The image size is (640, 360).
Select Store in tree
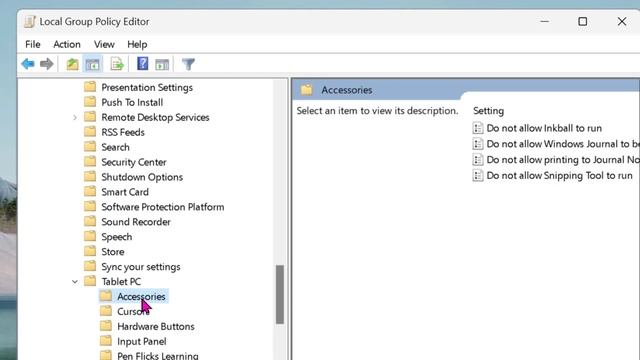(113, 252)
